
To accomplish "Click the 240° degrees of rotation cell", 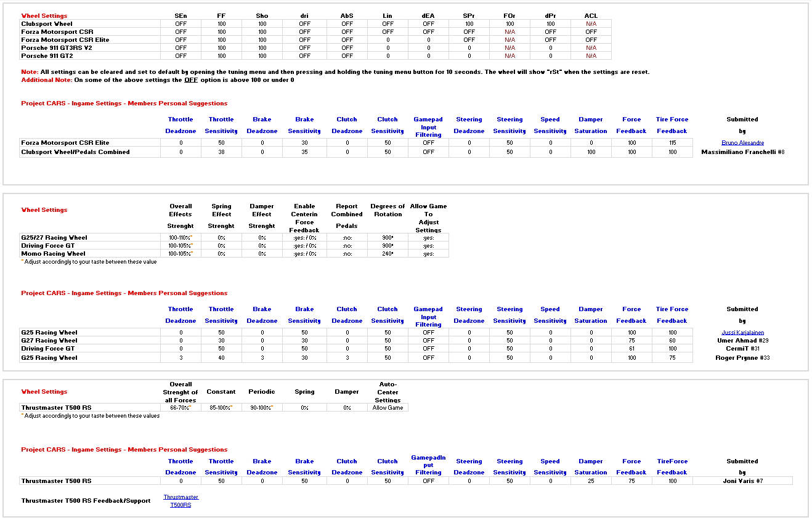I will [x=388, y=254].
